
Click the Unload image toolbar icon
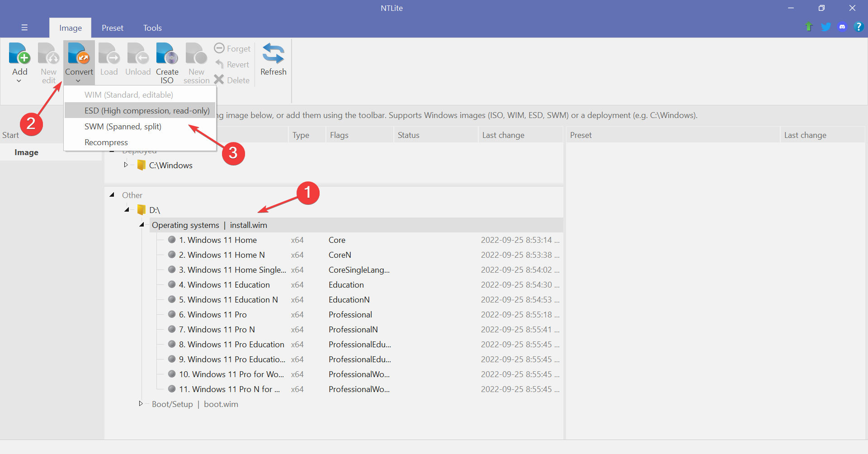click(138, 54)
